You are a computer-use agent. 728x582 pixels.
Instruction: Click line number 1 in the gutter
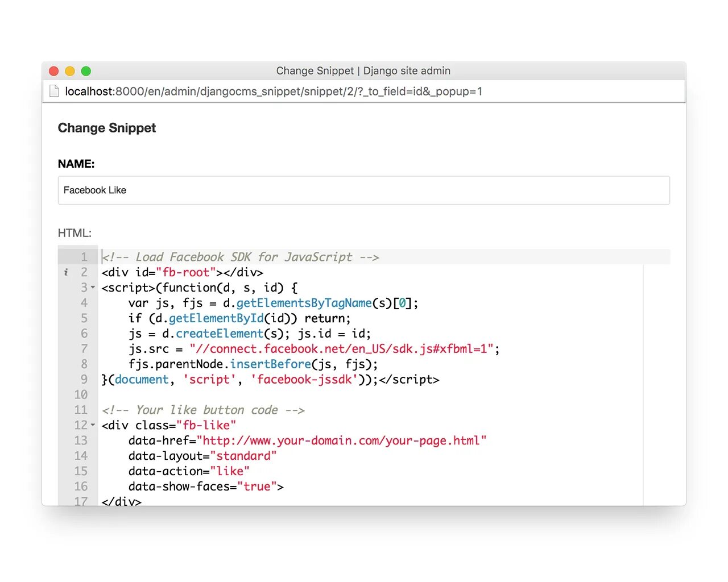click(x=84, y=257)
